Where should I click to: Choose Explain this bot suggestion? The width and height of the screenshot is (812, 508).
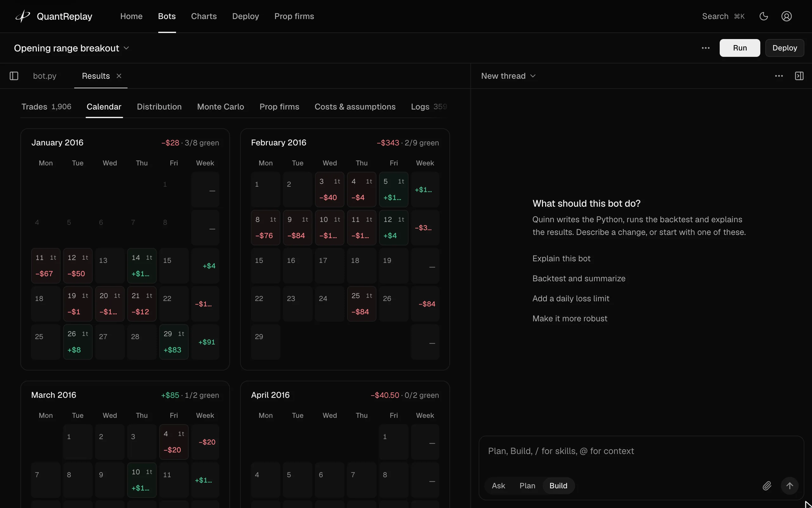tap(561, 258)
